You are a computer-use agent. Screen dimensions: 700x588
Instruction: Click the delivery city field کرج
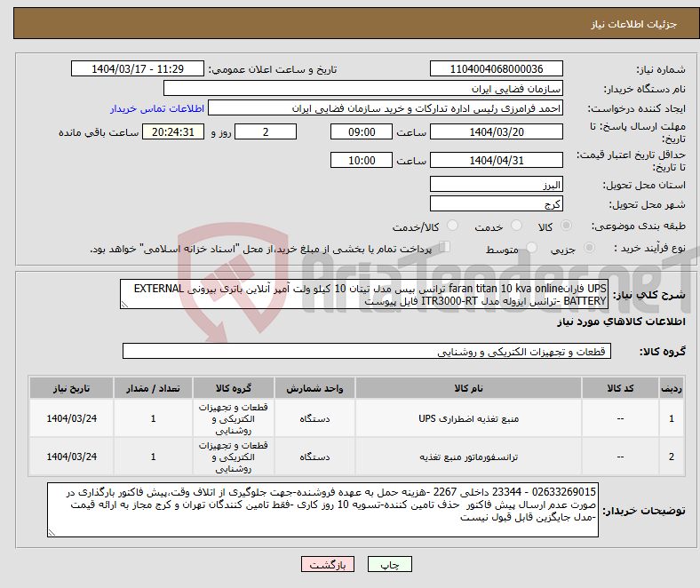pos(496,203)
